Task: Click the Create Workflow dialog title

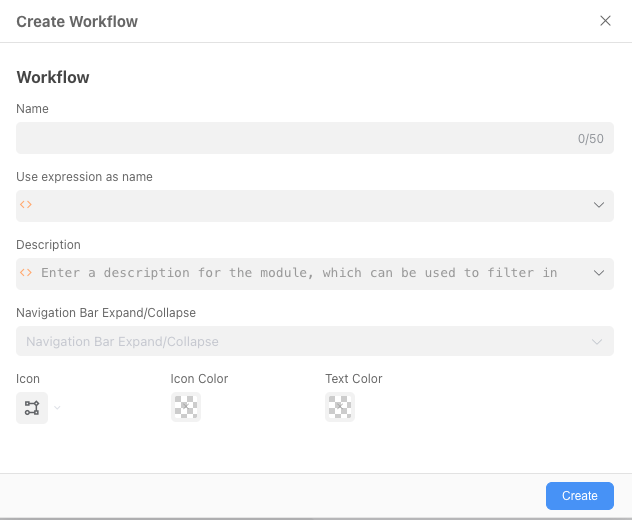Action: [77, 21]
